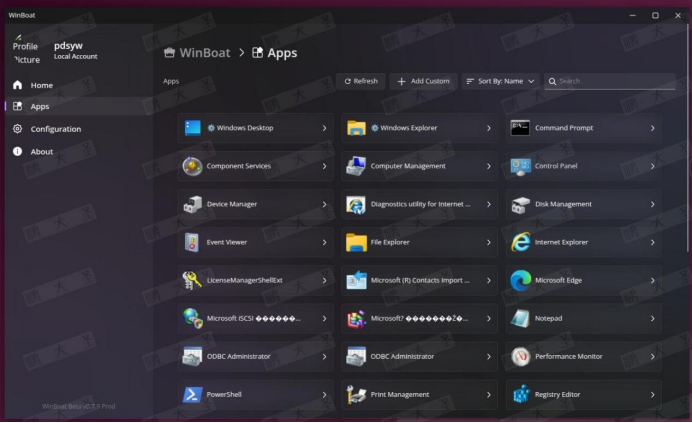Open the Configuration sidebar page
The image size is (692, 423).
pyautogui.click(x=55, y=129)
